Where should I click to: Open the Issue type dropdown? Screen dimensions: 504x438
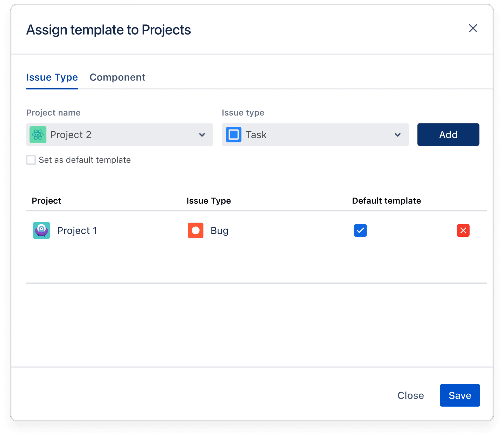click(315, 135)
